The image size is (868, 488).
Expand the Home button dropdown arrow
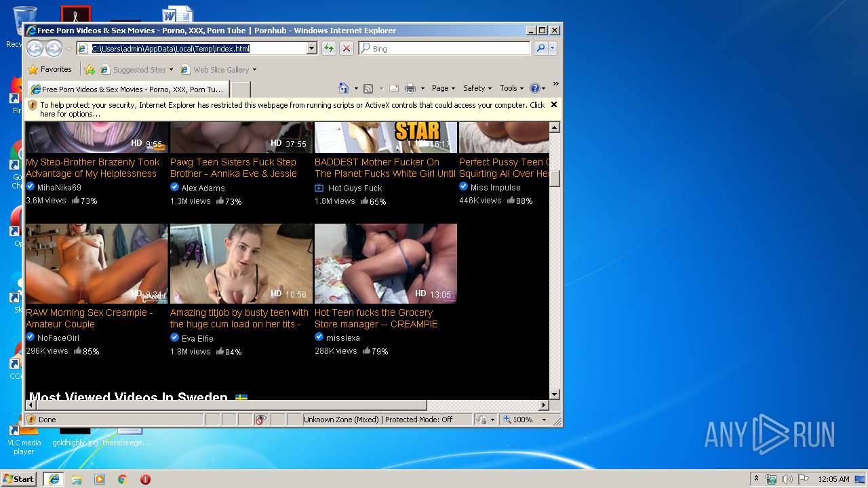tap(356, 88)
